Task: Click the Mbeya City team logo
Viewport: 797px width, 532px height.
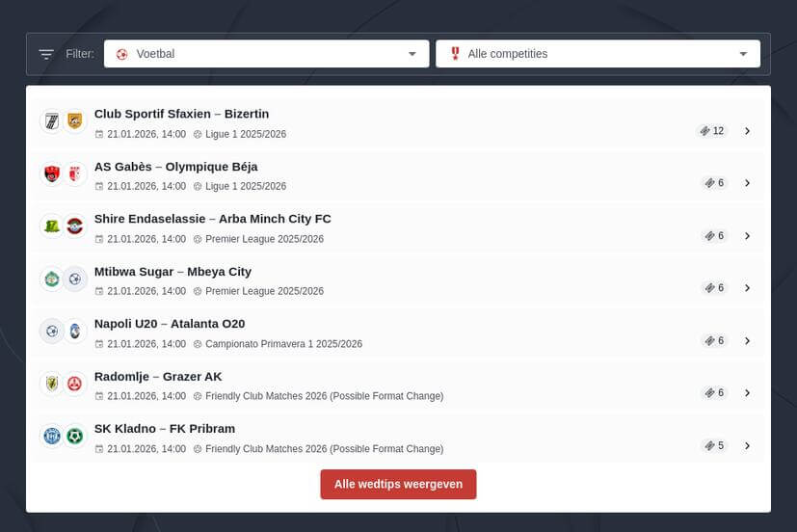Action: click(75, 279)
